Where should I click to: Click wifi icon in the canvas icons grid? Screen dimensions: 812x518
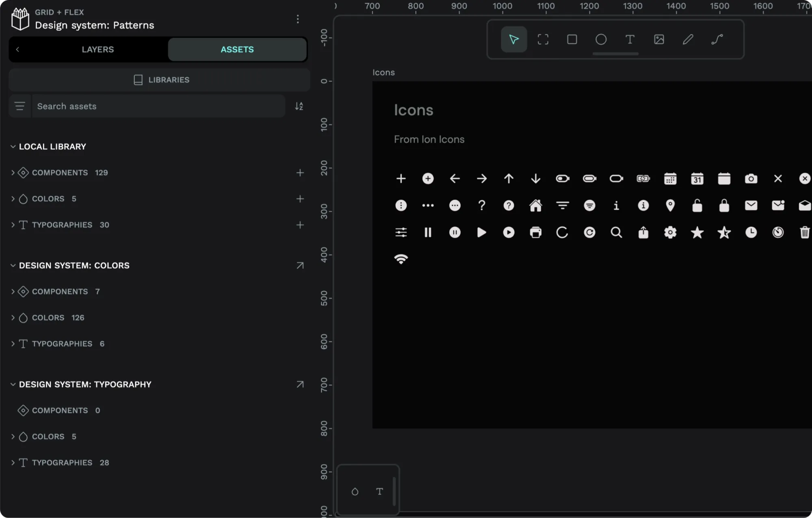tap(401, 258)
